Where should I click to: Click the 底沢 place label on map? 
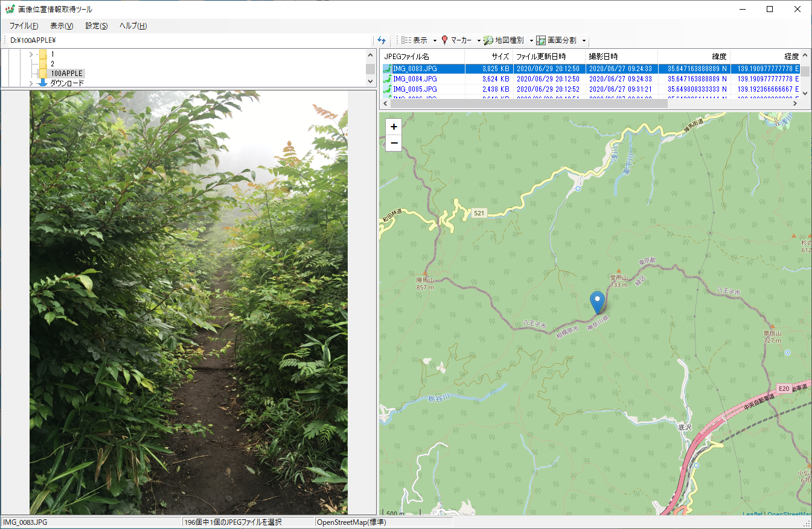tap(684, 427)
